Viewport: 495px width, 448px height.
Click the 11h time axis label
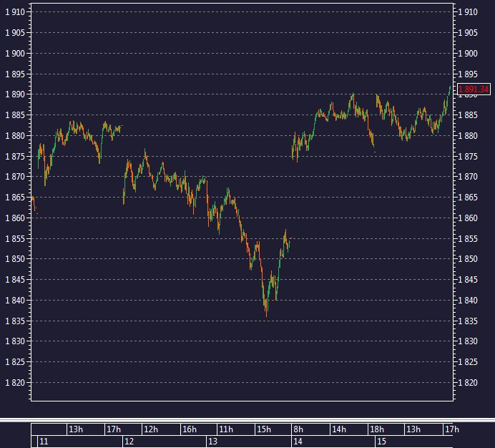[x=226, y=429]
